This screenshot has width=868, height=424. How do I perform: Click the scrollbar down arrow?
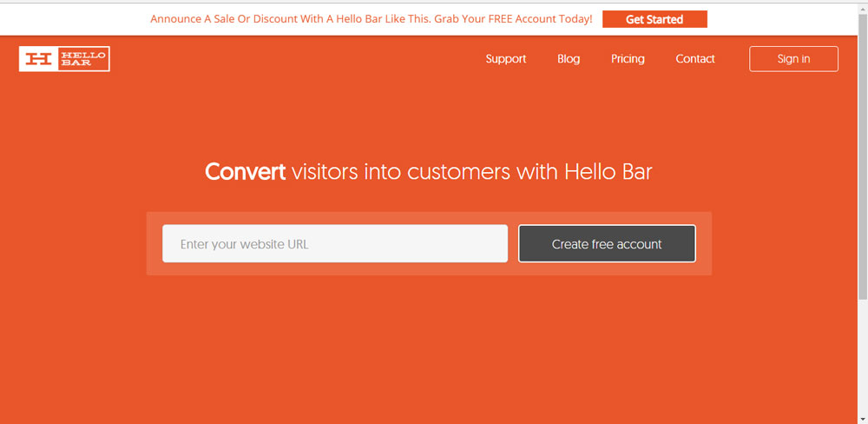click(862, 418)
